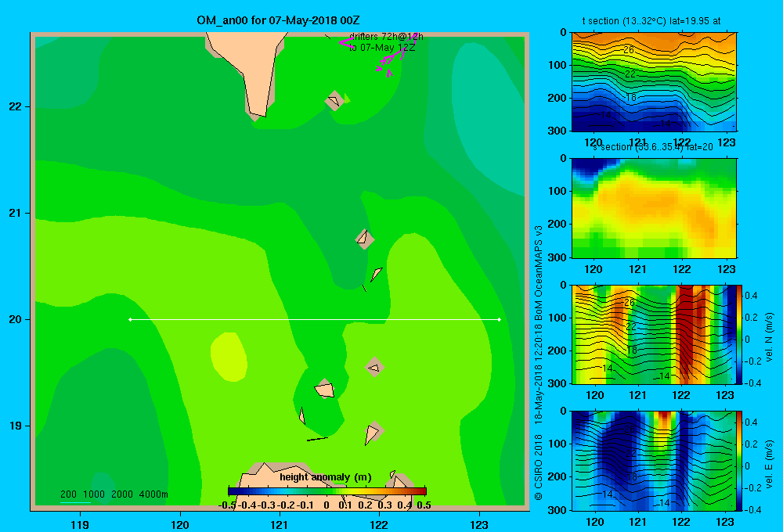
Task: Click the '200 1000 2000 4000m' depth legend
Action: [x=114, y=494]
